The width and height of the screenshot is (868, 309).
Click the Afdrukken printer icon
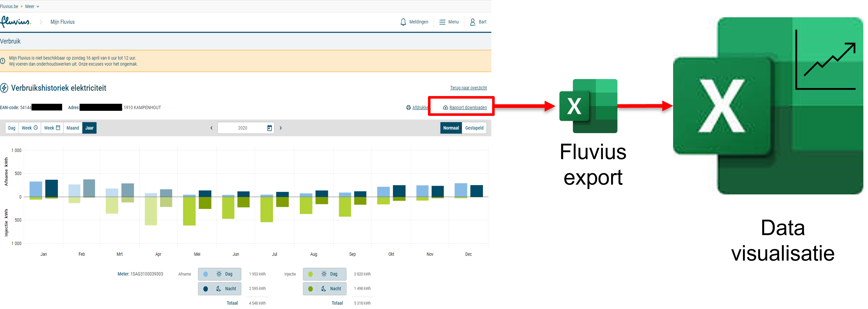(x=408, y=108)
